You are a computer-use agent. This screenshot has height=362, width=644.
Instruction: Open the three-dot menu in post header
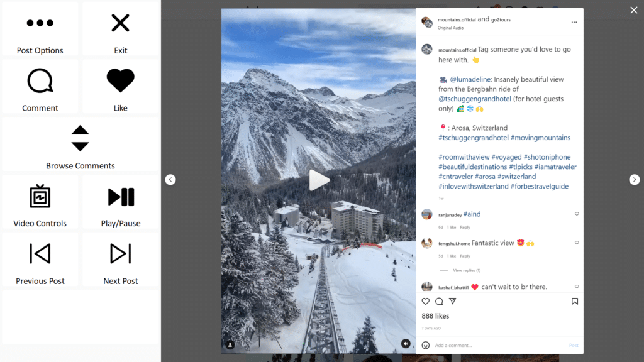pyautogui.click(x=574, y=22)
